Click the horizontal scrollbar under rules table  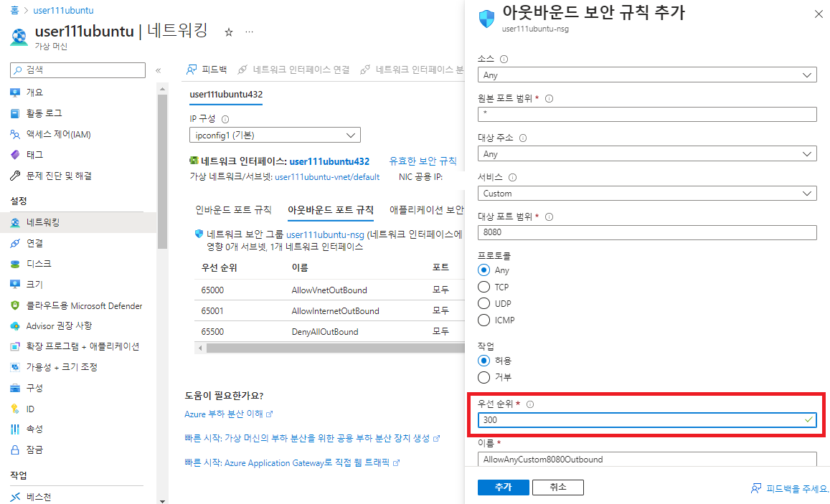click(336, 348)
